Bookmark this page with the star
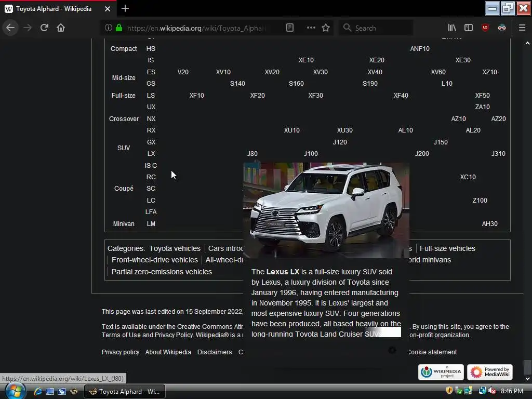 point(326,28)
